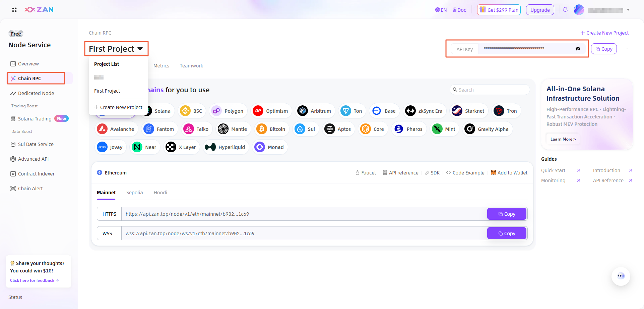Viewport: 644px width, 309px height.
Task: Open Create New Project at top right
Action: [x=604, y=33]
